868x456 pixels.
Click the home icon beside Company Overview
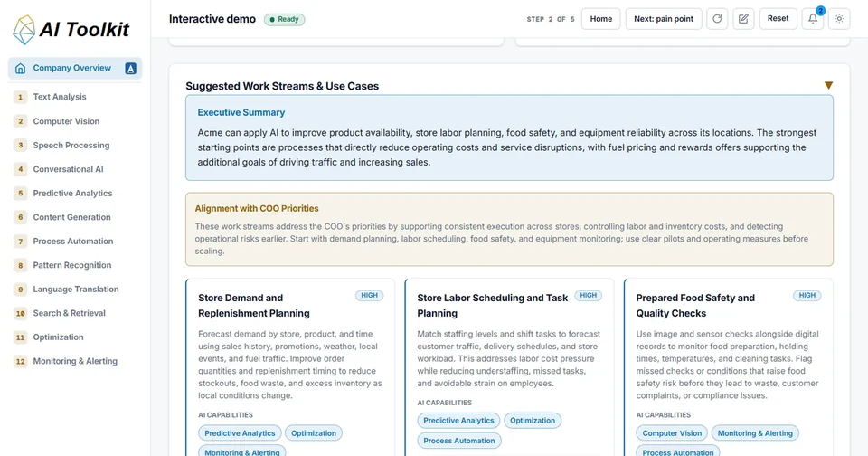(x=21, y=68)
